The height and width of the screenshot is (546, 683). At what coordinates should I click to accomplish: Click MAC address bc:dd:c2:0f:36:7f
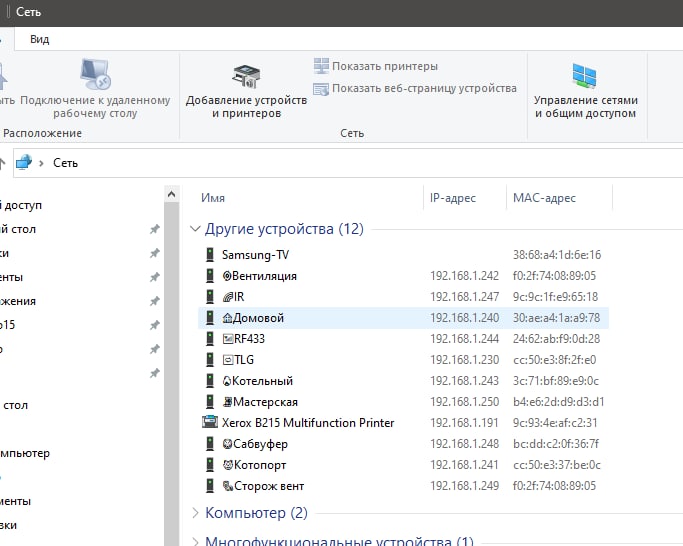click(x=556, y=444)
